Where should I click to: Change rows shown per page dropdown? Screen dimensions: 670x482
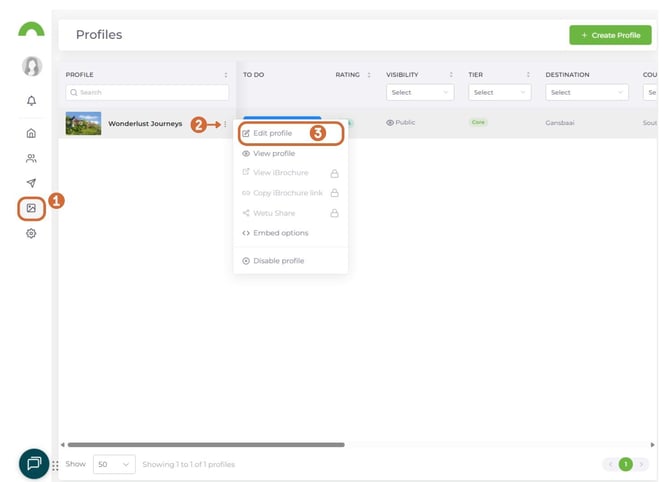tap(113, 464)
